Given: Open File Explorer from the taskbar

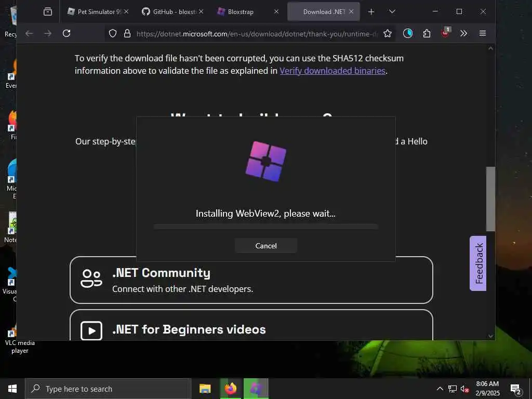Looking at the screenshot, I should (x=205, y=389).
